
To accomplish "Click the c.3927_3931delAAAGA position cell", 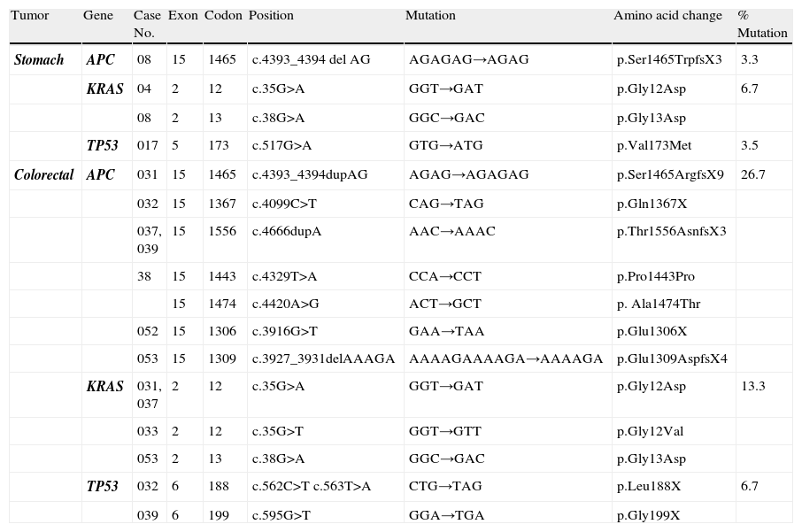I will coord(323,359).
